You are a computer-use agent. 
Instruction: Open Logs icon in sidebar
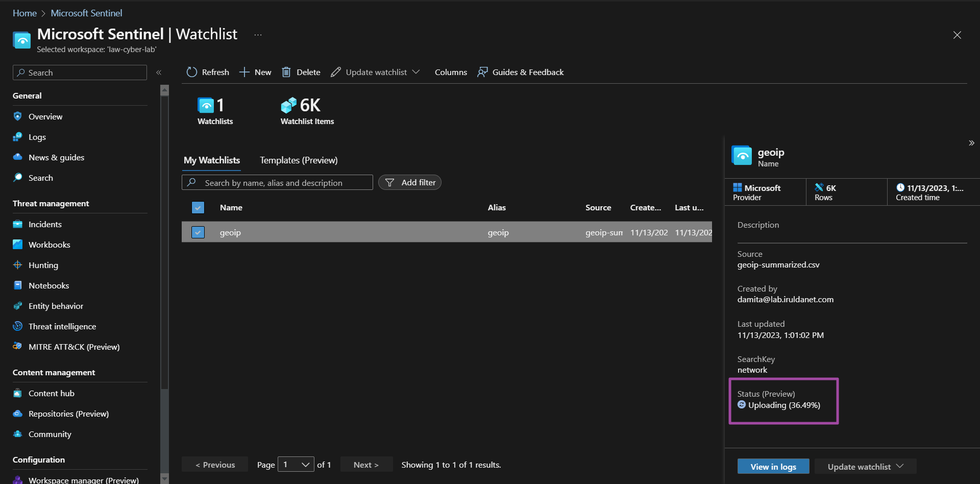click(18, 137)
